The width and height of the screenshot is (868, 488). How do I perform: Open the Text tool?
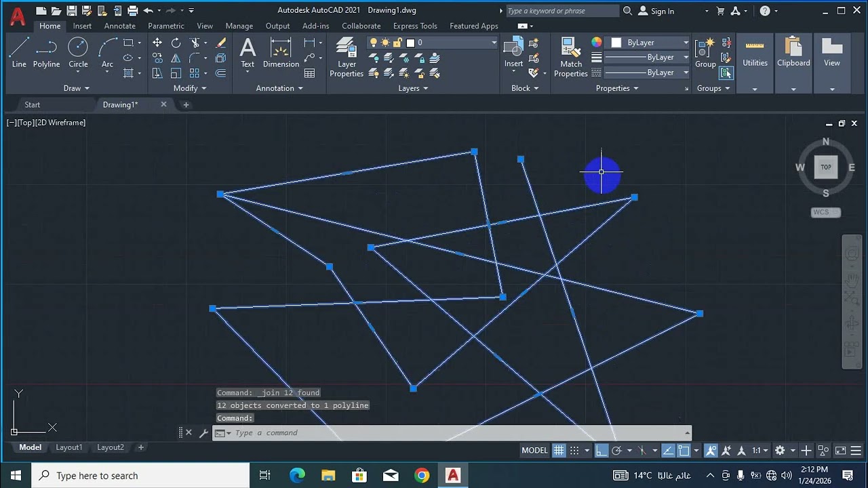[248, 53]
